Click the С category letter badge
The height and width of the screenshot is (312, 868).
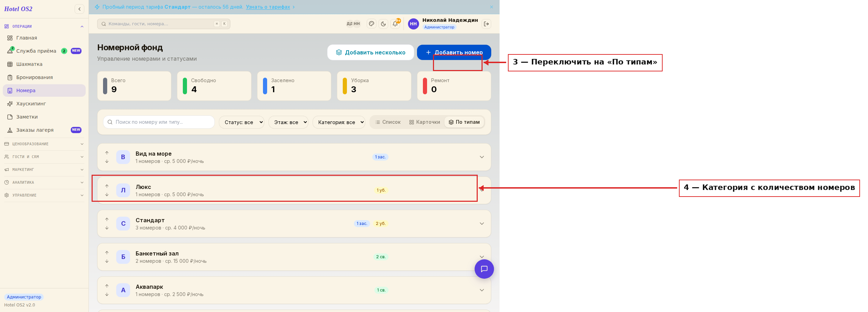tap(123, 224)
